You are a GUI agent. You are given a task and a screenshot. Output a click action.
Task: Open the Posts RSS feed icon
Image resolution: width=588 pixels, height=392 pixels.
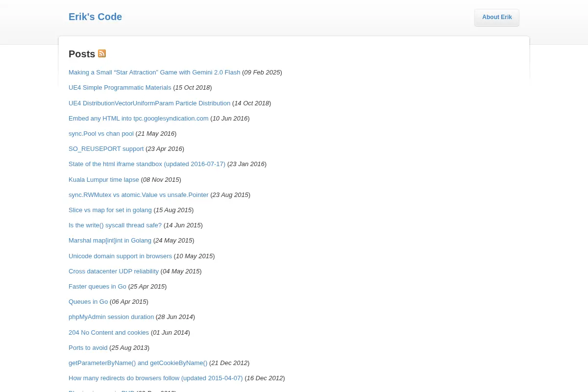[x=102, y=53]
